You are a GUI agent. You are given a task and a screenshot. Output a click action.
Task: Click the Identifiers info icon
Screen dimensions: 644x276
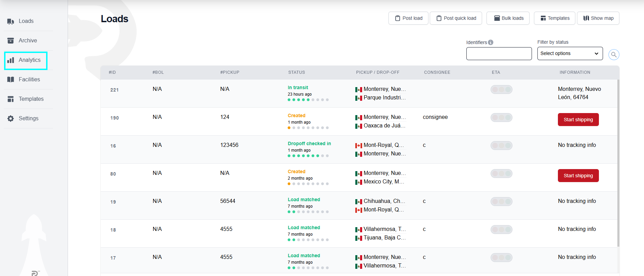[x=491, y=42]
